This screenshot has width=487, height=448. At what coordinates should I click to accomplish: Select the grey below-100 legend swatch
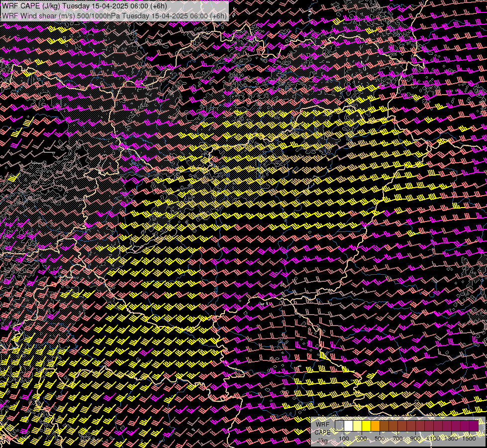point(339,426)
